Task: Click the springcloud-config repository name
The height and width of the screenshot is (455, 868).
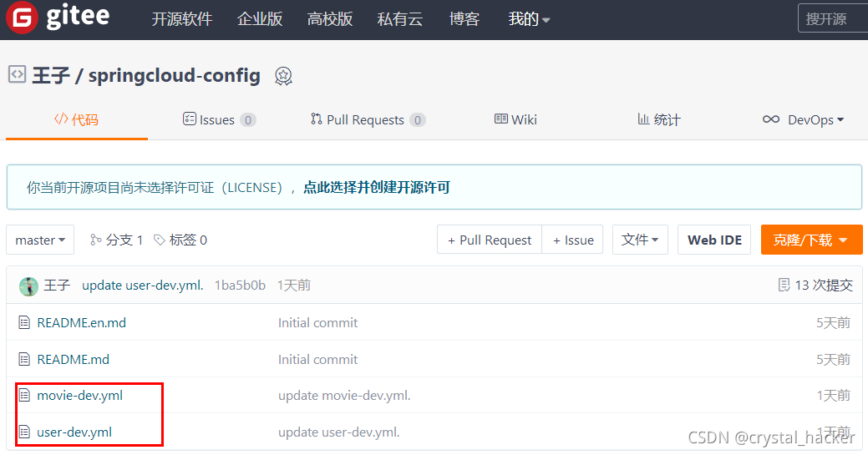Action: 175,75
